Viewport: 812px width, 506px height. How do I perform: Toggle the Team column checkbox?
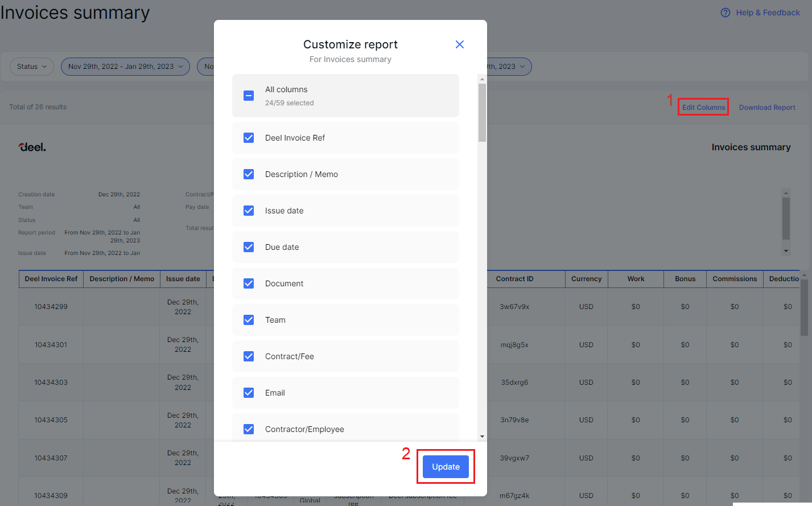[249, 319]
